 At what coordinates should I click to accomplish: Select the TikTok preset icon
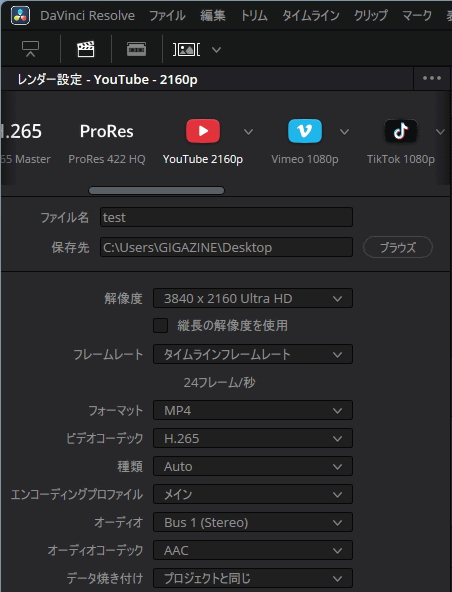click(x=401, y=131)
